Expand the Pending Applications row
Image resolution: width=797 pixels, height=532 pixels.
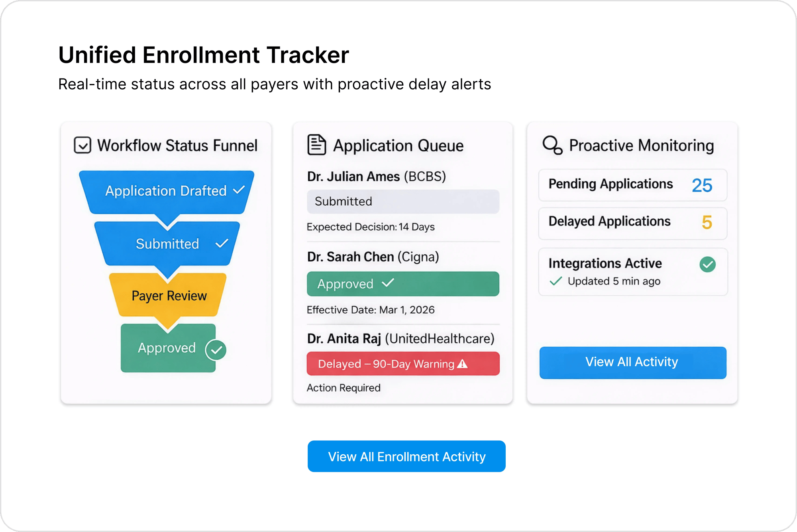pos(632,185)
